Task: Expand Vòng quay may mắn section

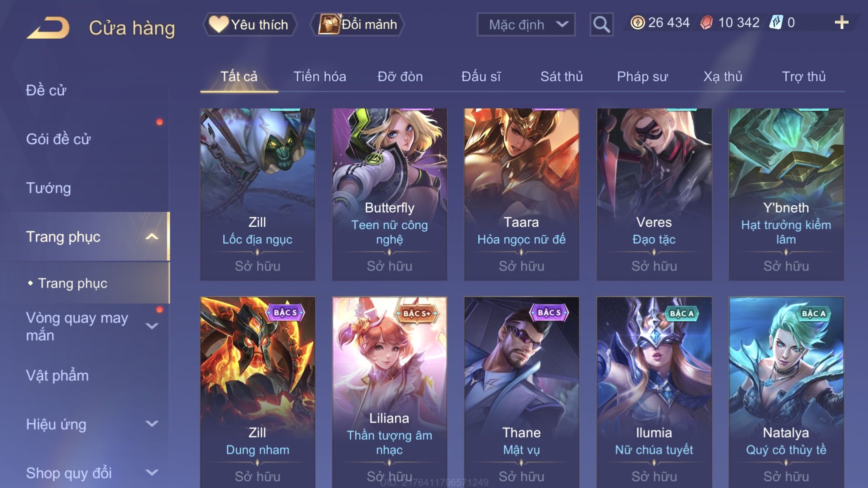Action: [x=152, y=326]
